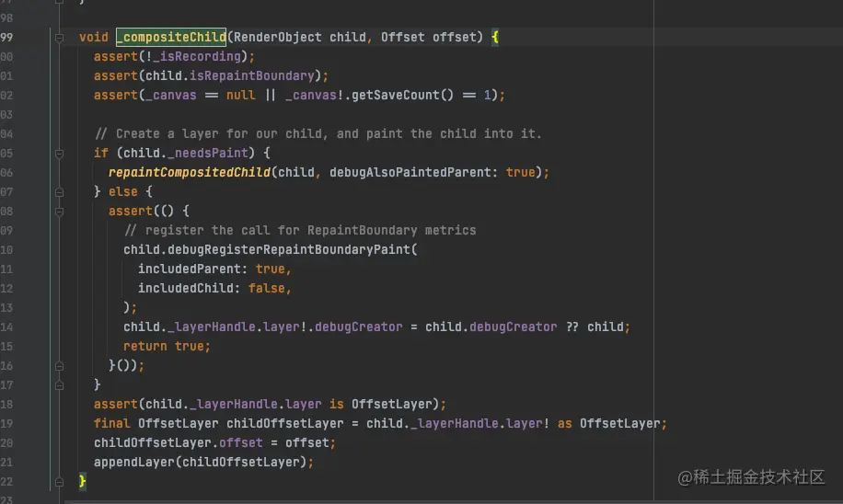Collapse the else block fold marker
Screen dimensions: 843x504
coord(59,192)
